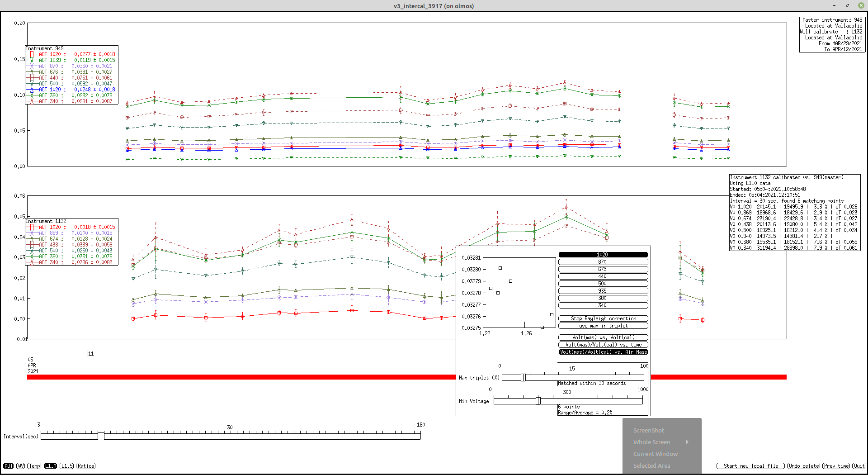Click the 'Master instrument: 949' info text
The height and width of the screenshot is (475, 868).
click(832, 20)
